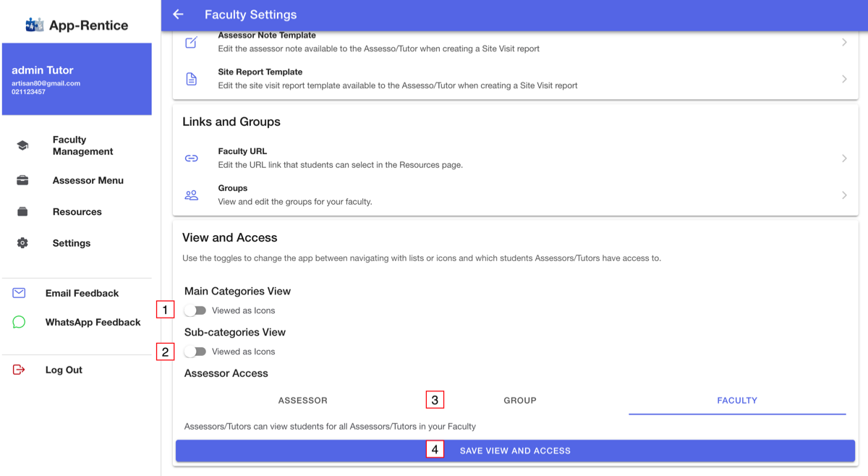
Task: Click the Assessor Menu briefcase icon
Action: pos(22,181)
